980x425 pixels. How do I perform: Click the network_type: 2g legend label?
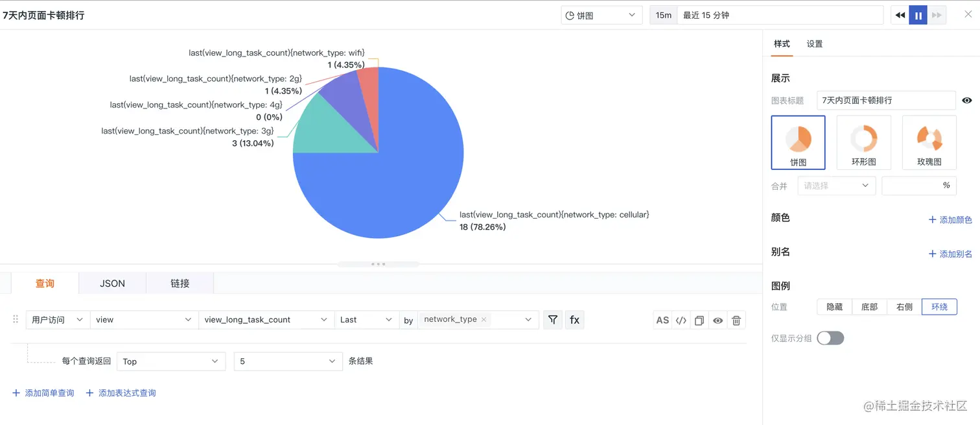[216, 79]
